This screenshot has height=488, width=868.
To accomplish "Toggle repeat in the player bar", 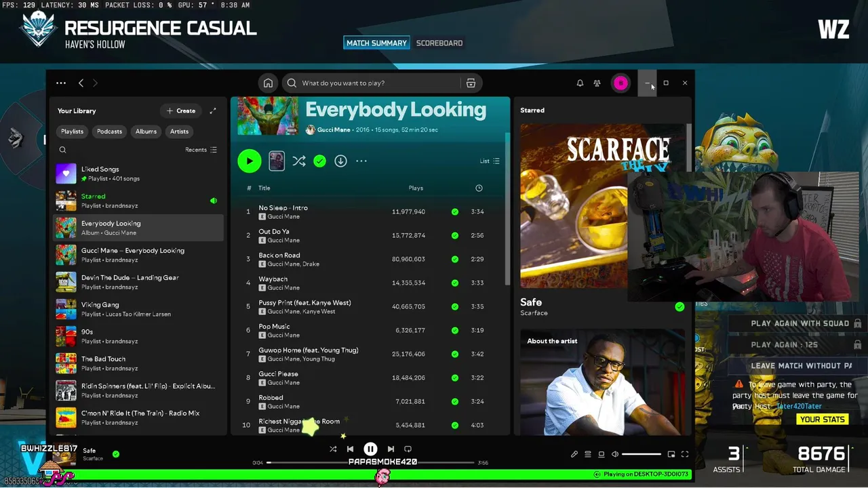I will pyautogui.click(x=408, y=449).
